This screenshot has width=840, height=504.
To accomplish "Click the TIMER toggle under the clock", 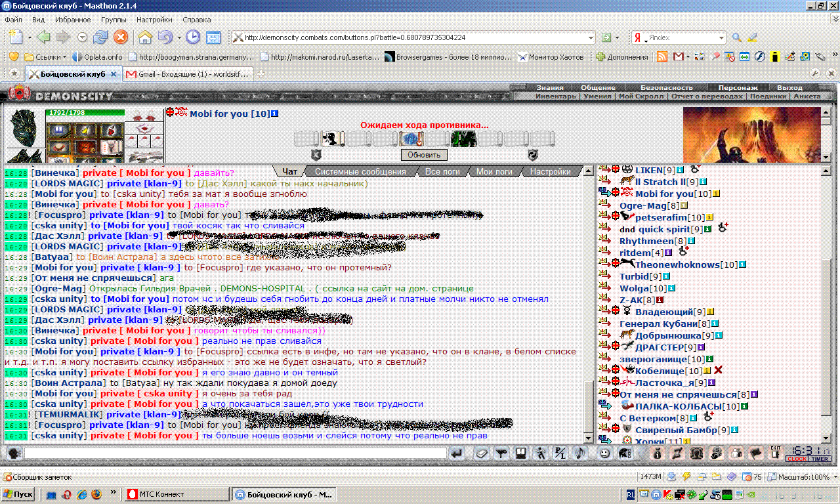I will click(820, 459).
